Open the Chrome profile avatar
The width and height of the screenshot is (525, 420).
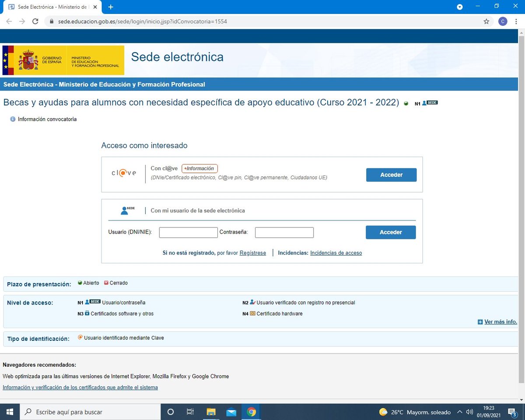pyautogui.click(x=503, y=21)
